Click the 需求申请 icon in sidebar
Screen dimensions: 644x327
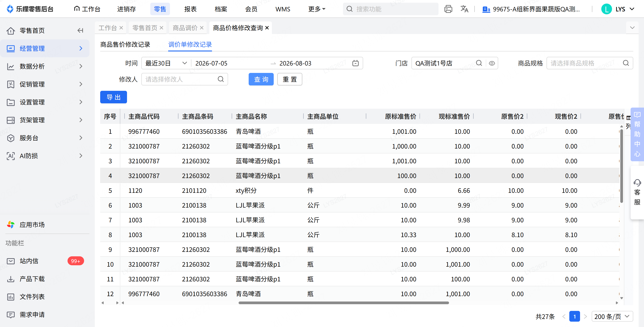pos(11,314)
